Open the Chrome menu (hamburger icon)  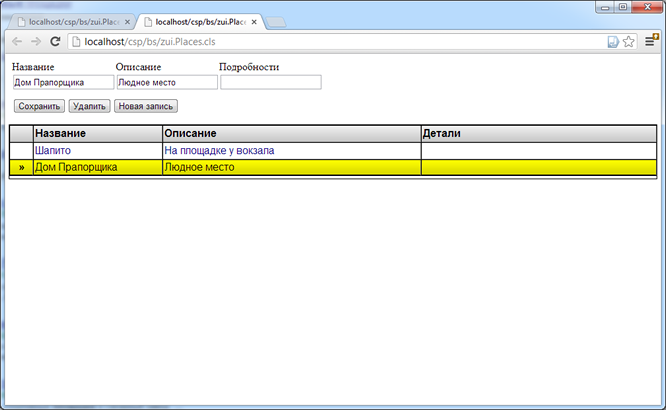pos(650,41)
